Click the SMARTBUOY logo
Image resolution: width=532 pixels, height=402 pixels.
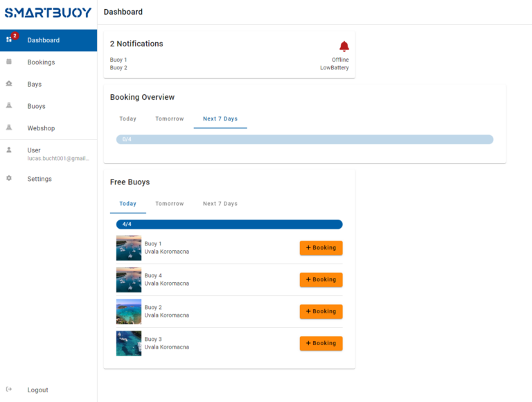click(48, 13)
